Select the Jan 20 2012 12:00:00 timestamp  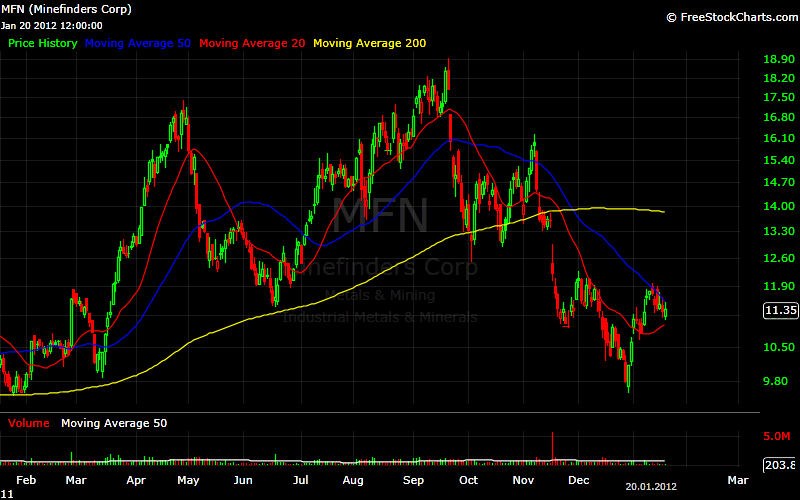[x=52, y=26]
